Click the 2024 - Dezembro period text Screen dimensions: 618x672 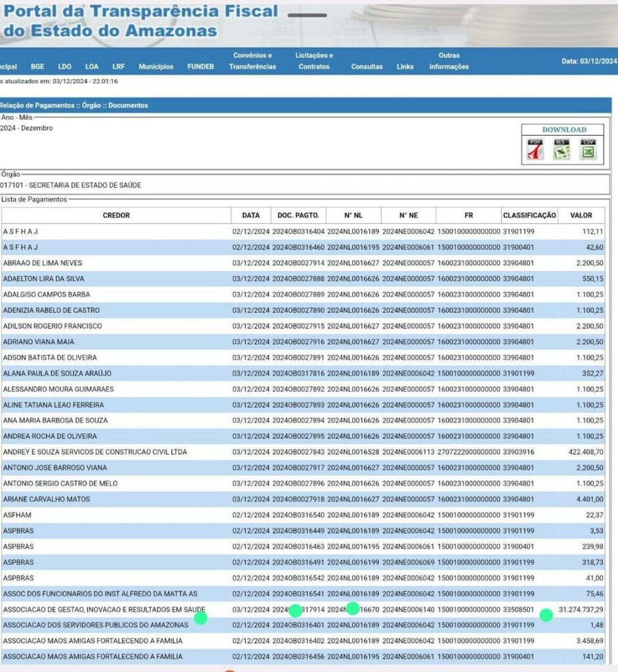(x=26, y=128)
